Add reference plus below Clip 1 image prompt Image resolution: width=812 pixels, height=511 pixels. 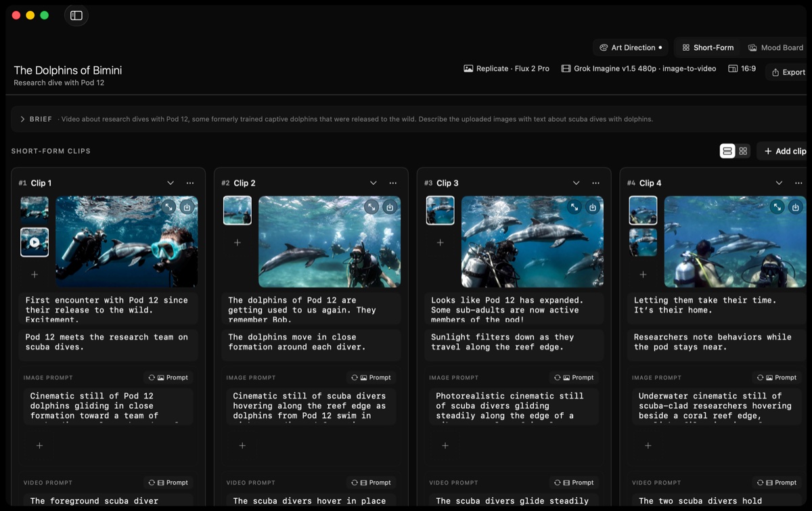(39, 445)
